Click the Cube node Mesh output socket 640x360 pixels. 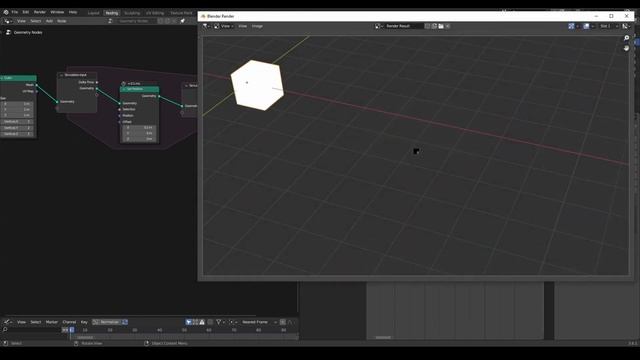point(36,85)
